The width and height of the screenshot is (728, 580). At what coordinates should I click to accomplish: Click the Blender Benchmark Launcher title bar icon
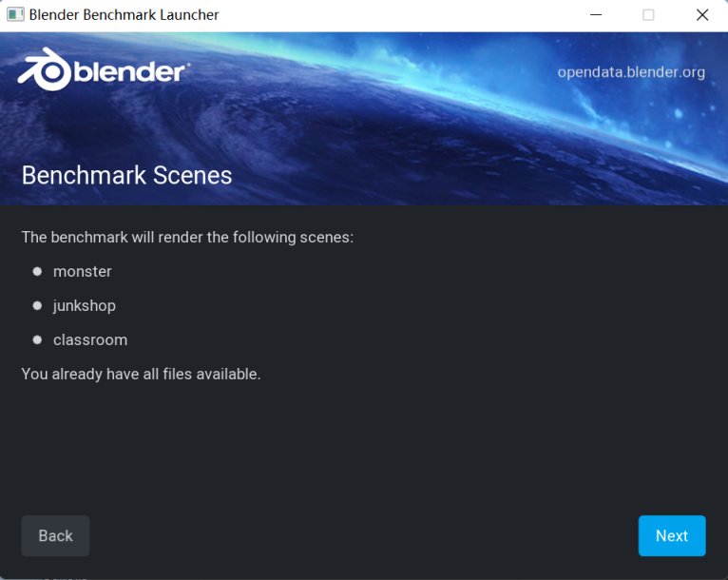[15, 14]
